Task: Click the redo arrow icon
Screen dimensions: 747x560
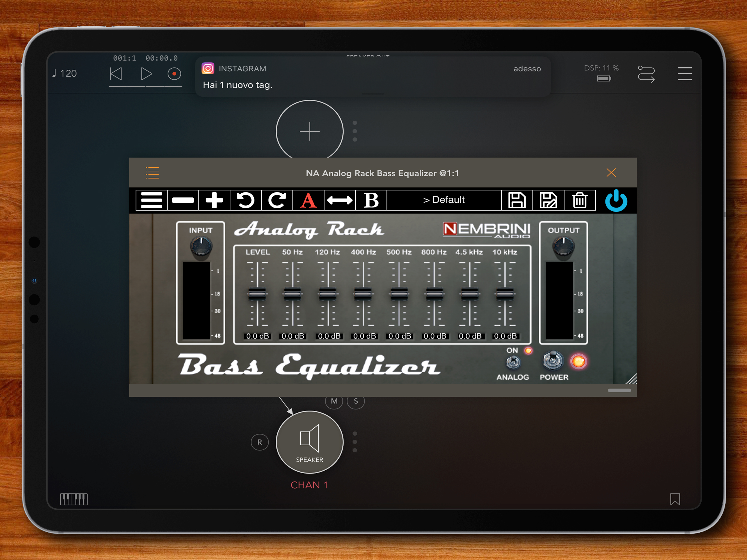Action: pyautogui.click(x=277, y=200)
